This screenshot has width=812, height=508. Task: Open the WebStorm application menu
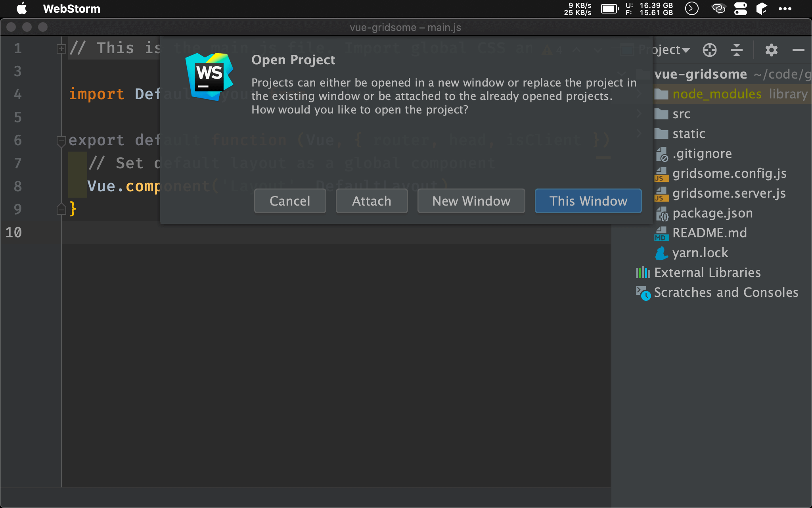point(71,9)
